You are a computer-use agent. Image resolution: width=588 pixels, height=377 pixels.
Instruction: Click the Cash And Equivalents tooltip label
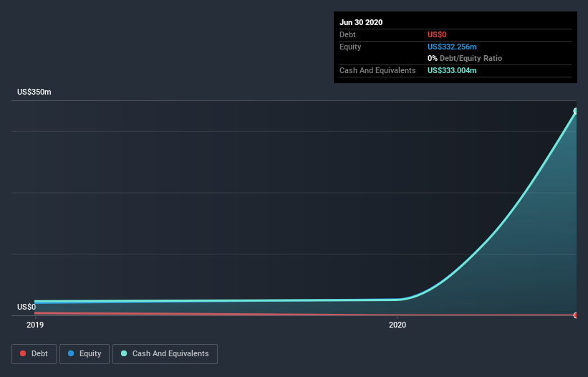[x=377, y=70]
